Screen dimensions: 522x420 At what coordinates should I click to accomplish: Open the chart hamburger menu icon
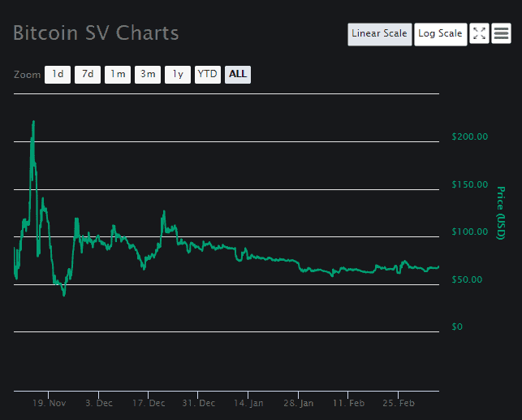(501, 33)
